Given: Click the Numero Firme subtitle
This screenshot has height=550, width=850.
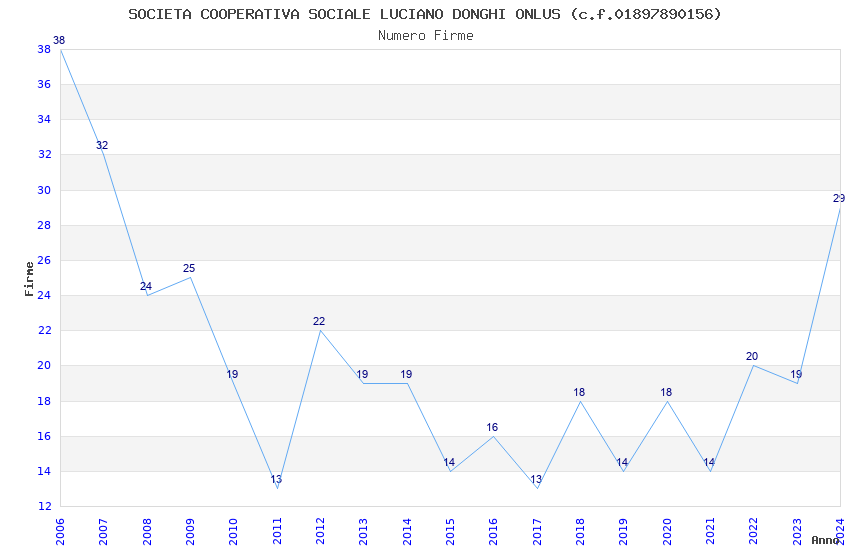Looking at the screenshot, I should 425,35.
